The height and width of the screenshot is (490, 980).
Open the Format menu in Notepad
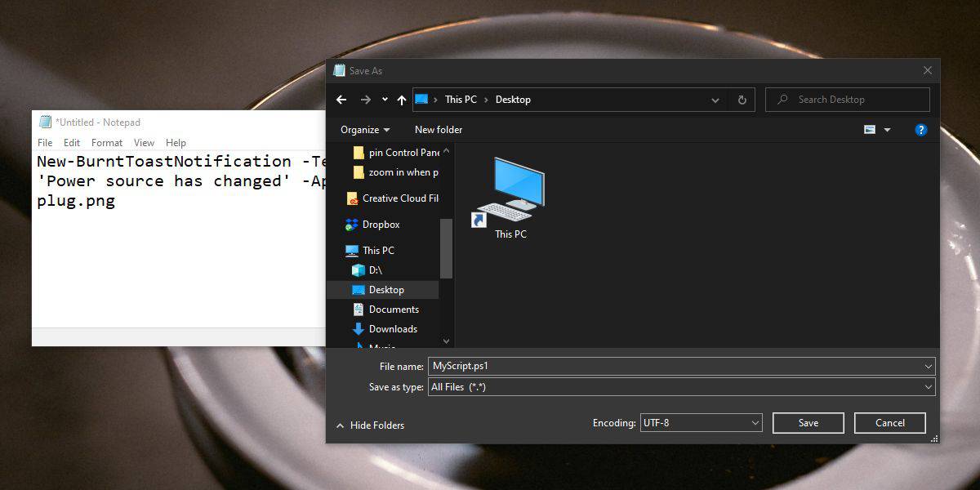coord(107,143)
